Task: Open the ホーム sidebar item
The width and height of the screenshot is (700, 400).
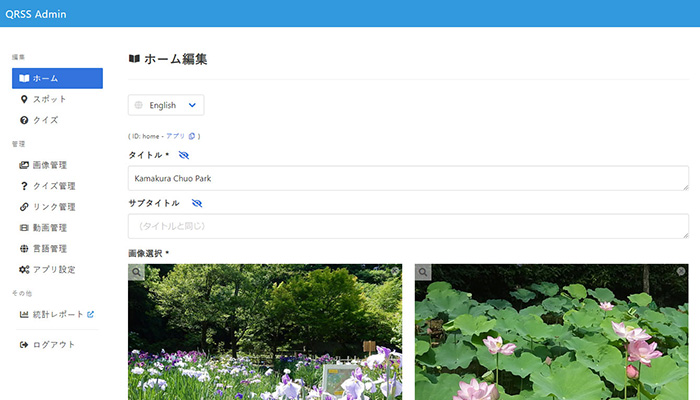Action: pos(57,78)
